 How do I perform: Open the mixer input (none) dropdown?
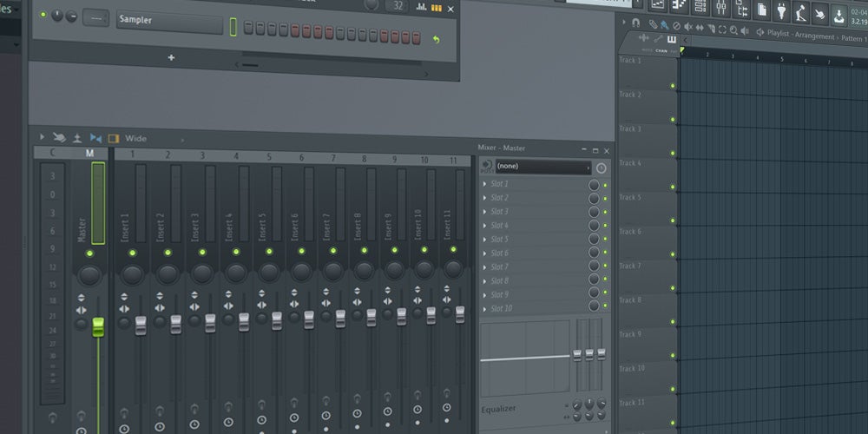point(543,168)
